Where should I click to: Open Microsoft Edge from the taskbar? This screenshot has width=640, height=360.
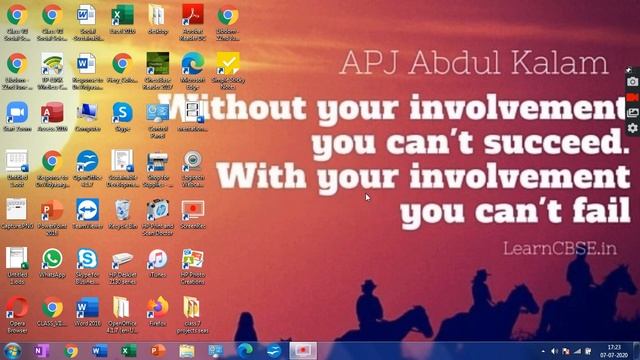tap(245, 351)
